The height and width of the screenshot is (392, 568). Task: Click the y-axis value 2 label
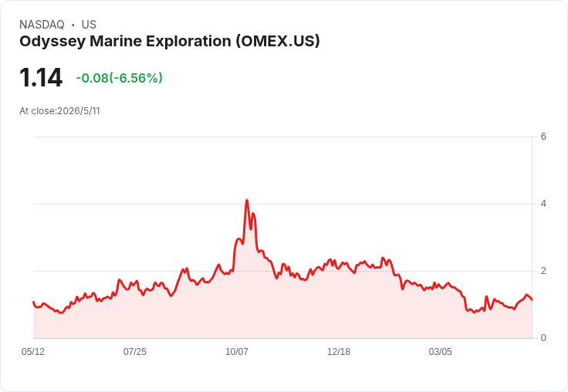(543, 271)
